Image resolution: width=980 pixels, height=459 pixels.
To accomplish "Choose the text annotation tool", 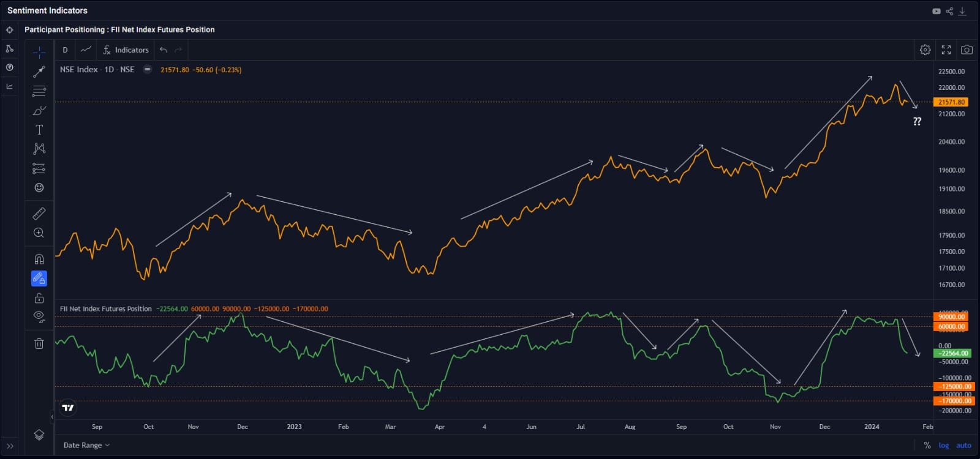I will coord(39,130).
